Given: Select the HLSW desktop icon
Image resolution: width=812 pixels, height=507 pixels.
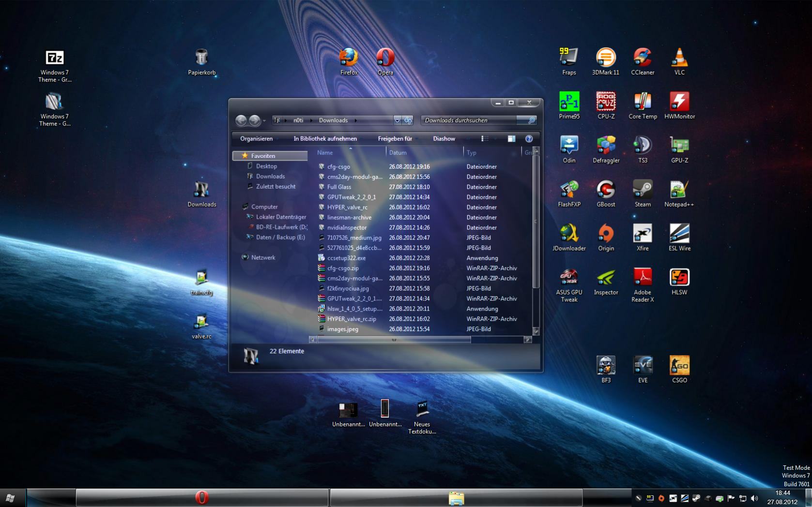Looking at the screenshot, I should (679, 282).
